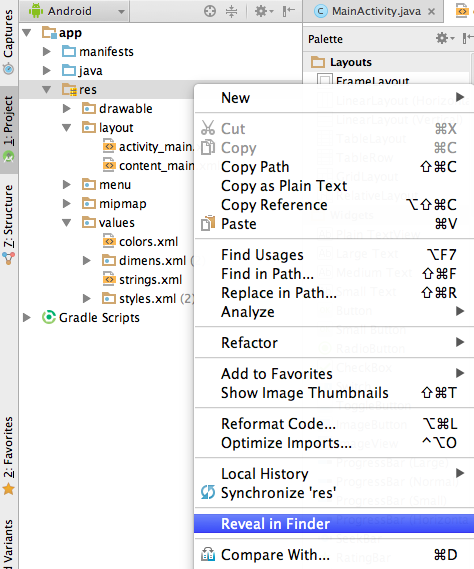The image size is (474, 569).
Task: Choose Find in Path... menu item
Action: pyautogui.click(x=334, y=274)
